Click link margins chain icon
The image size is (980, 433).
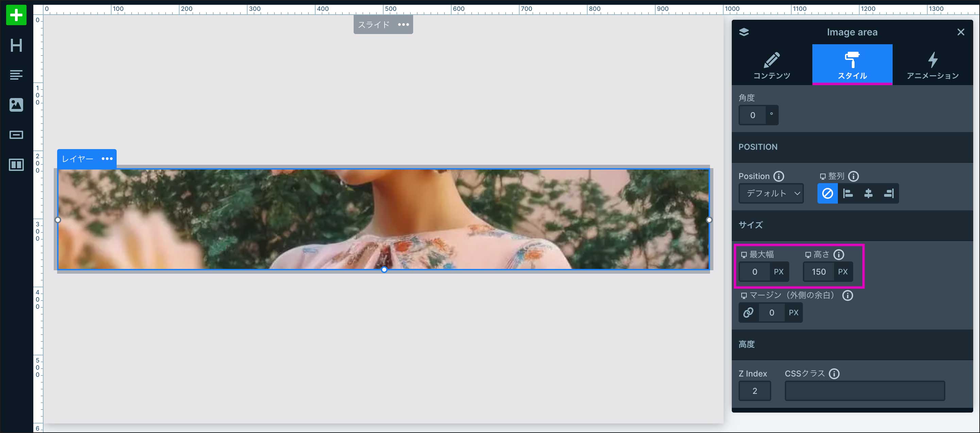748,312
